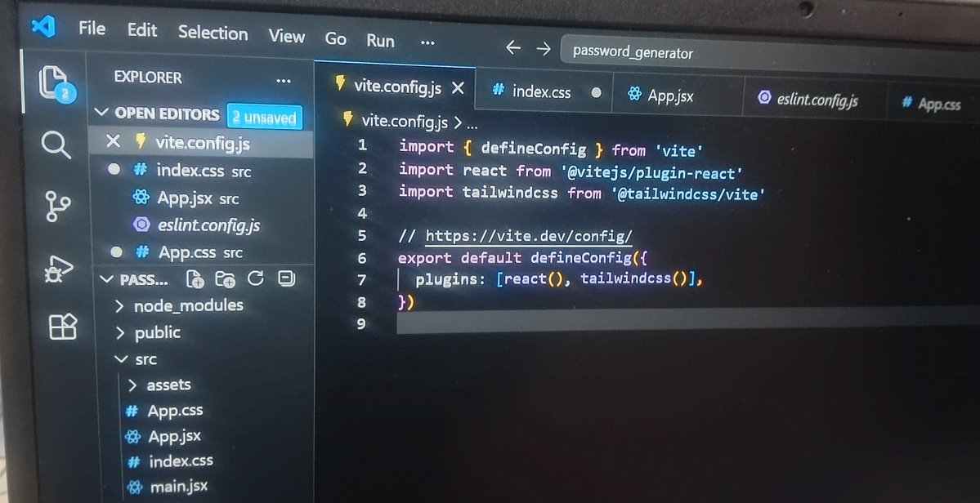Viewport: 980px width, 503px height.
Task: Click unsaved dot on index.css tab
Action: 596,92
